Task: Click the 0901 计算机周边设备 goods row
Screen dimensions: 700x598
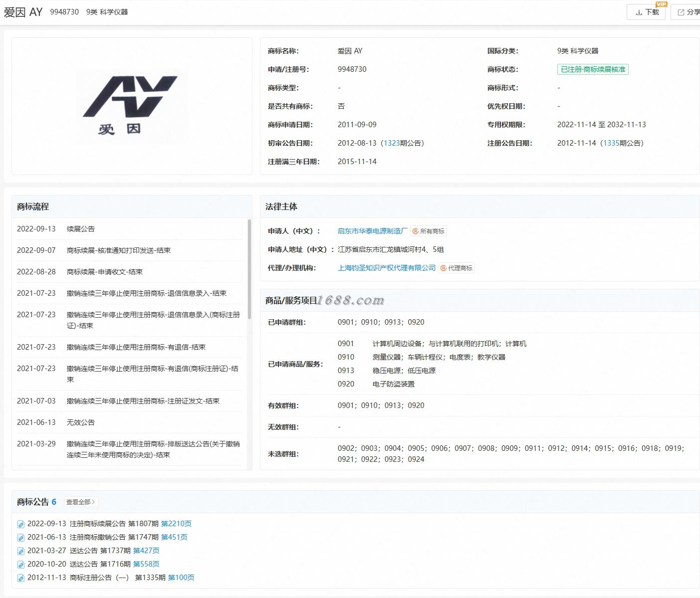Action: point(432,344)
